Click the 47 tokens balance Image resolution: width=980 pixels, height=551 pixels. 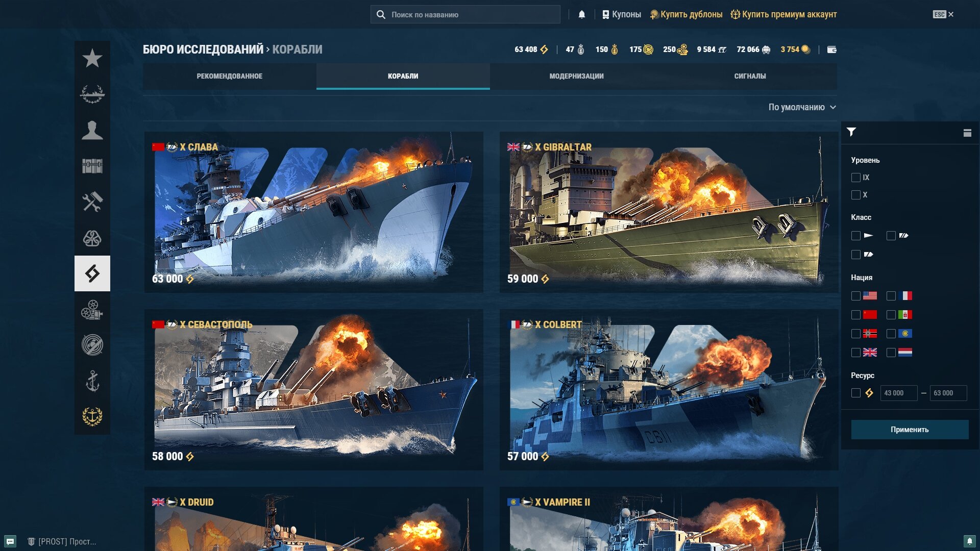click(575, 49)
